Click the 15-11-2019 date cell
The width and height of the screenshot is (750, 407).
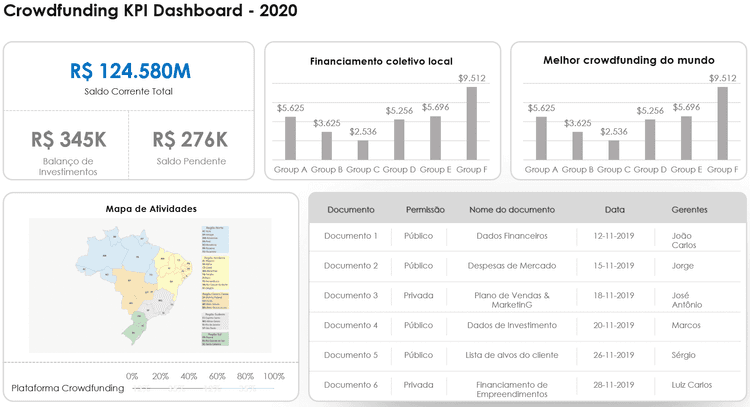pos(614,265)
